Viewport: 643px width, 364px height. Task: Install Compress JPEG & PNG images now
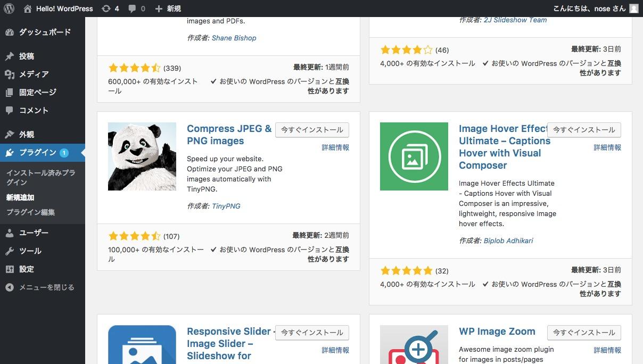tap(312, 130)
